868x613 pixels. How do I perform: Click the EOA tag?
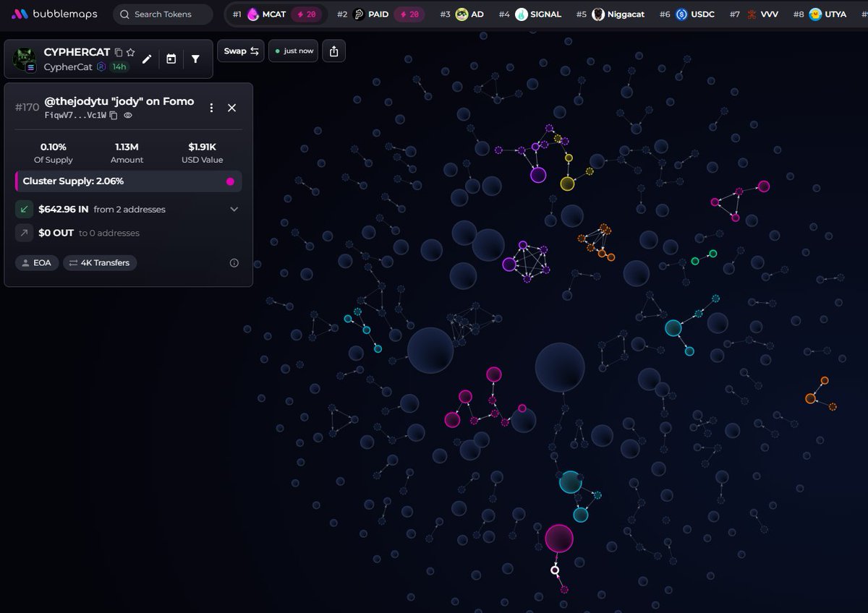[37, 263]
